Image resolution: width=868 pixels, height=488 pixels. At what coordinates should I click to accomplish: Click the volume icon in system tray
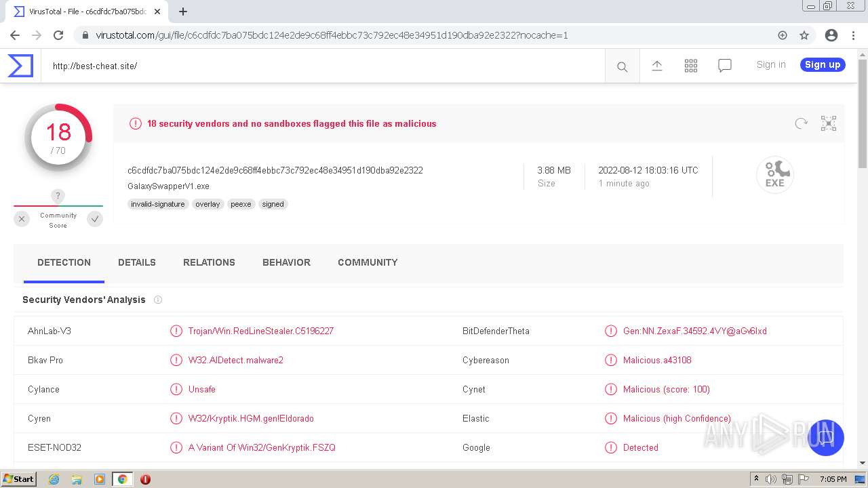pyautogui.click(x=771, y=479)
